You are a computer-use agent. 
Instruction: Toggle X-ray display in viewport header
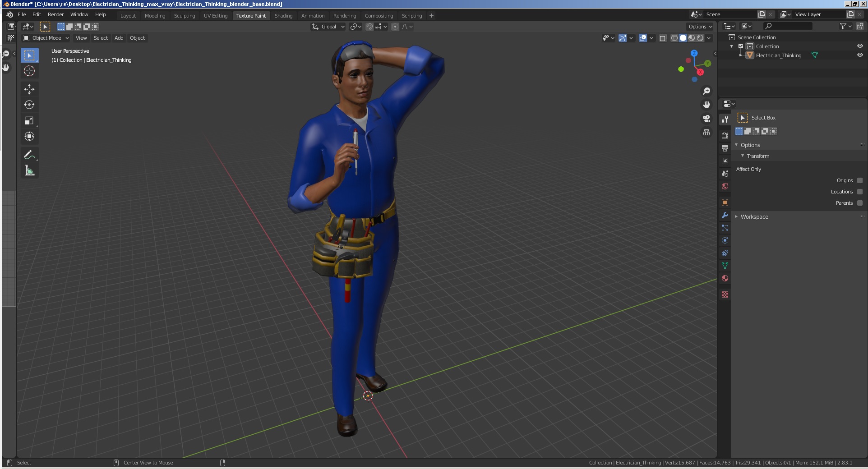tap(663, 38)
